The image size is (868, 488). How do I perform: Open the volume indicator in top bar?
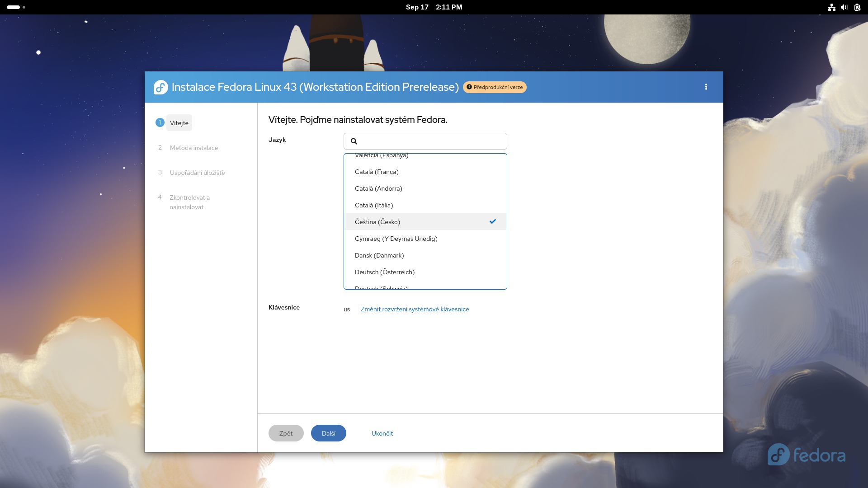[x=844, y=7]
